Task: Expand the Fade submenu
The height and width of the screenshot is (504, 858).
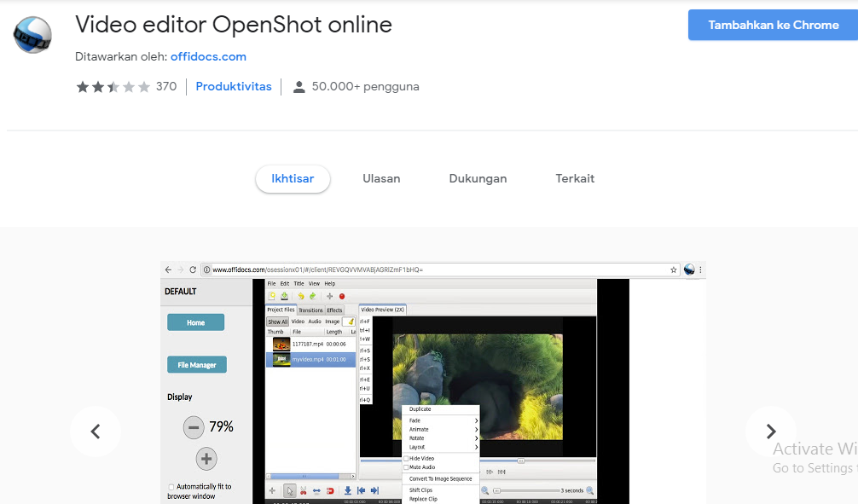Action: [440, 420]
